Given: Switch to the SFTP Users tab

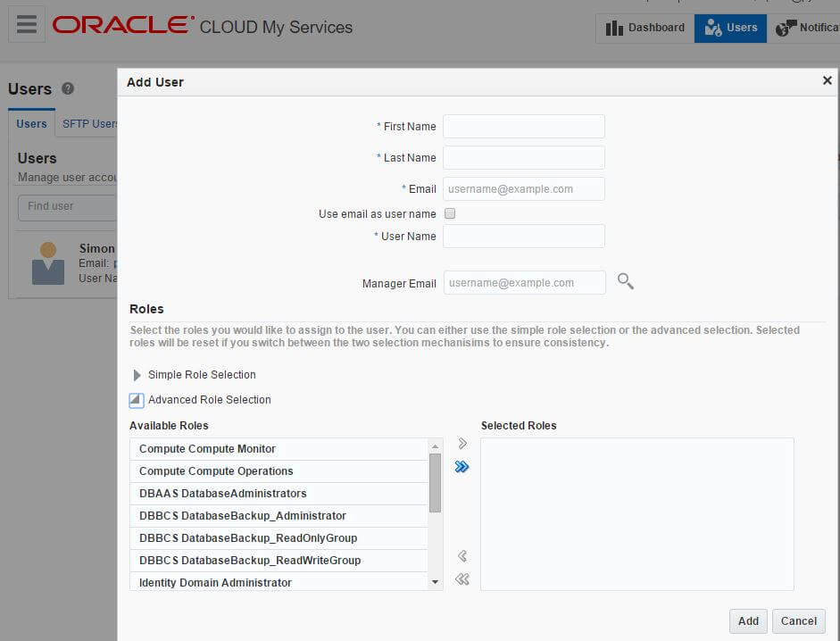Looking at the screenshot, I should 89,124.
